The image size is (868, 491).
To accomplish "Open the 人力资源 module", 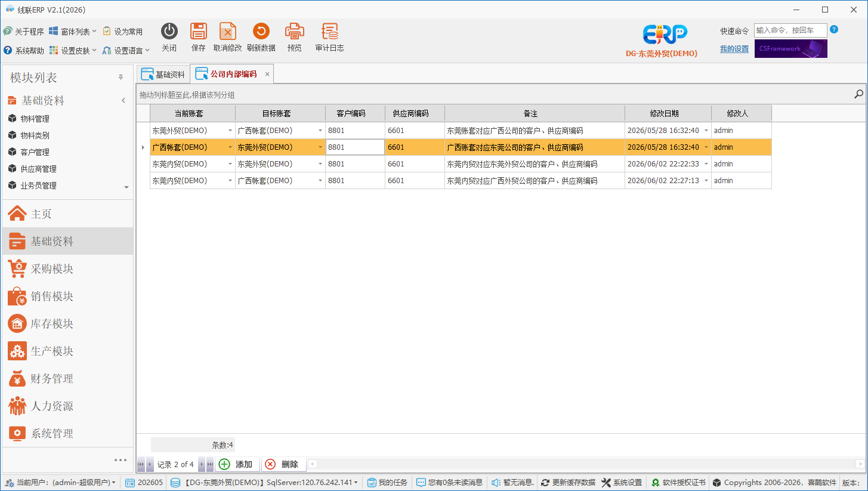I will pos(67,406).
